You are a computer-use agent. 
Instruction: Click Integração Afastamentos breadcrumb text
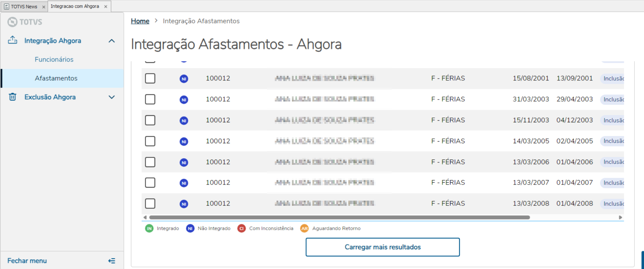coord(201,21)
